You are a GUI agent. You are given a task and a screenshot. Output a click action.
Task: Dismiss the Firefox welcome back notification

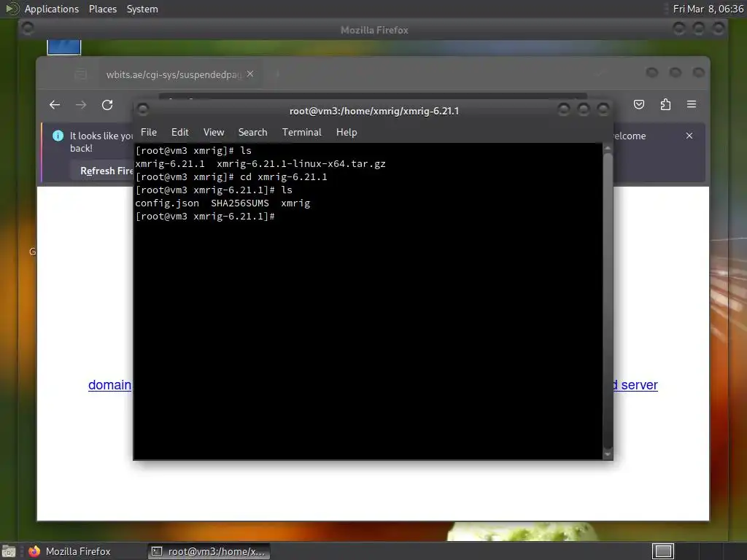[x=689, y=136]
